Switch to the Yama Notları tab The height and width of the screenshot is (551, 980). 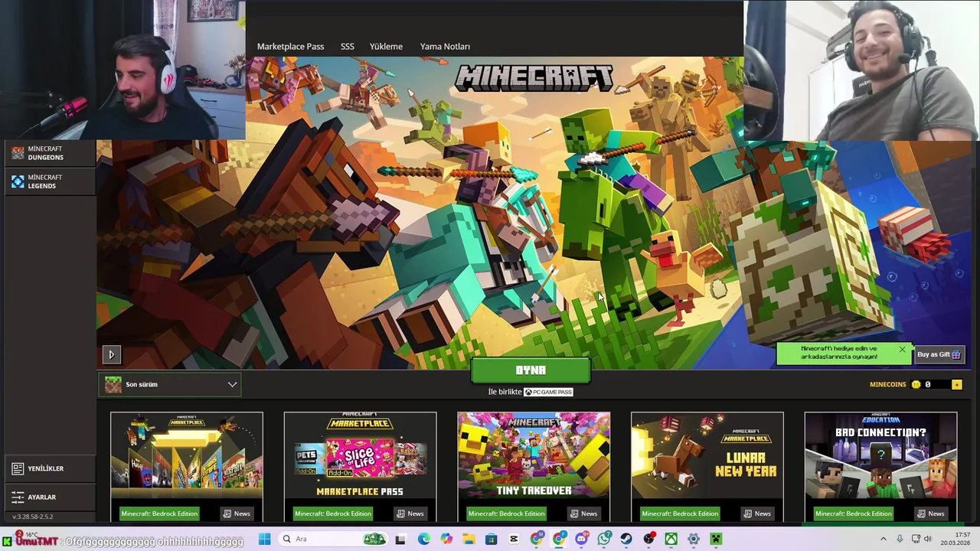point(445,47)
